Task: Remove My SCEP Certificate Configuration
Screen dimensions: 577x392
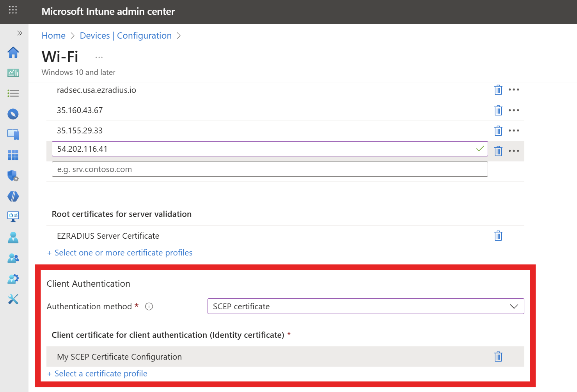Action: click(498, 357)
